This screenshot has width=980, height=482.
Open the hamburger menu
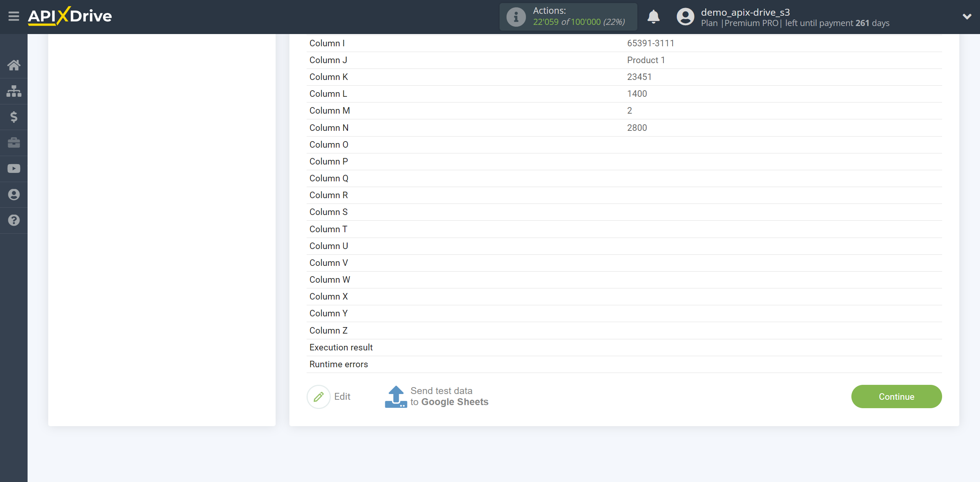click(14, 16)
